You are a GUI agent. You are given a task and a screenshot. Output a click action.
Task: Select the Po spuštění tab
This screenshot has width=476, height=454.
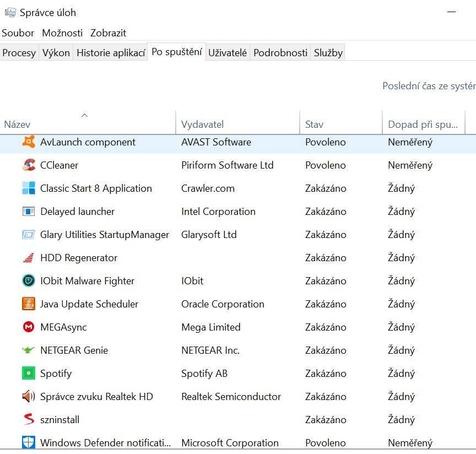(177, 52)
